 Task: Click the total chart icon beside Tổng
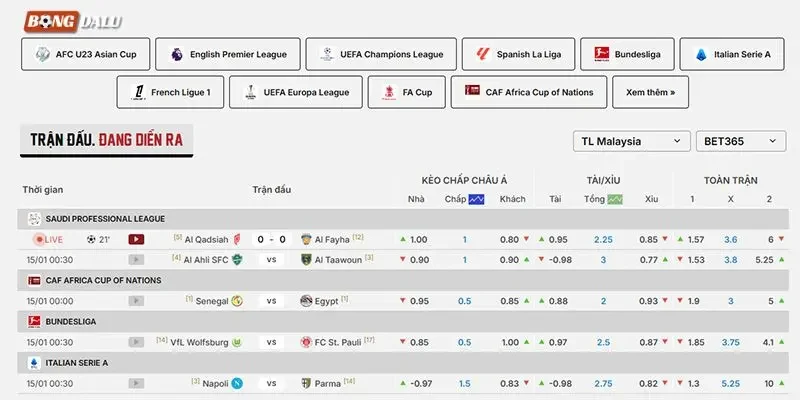tap(615, 199)
